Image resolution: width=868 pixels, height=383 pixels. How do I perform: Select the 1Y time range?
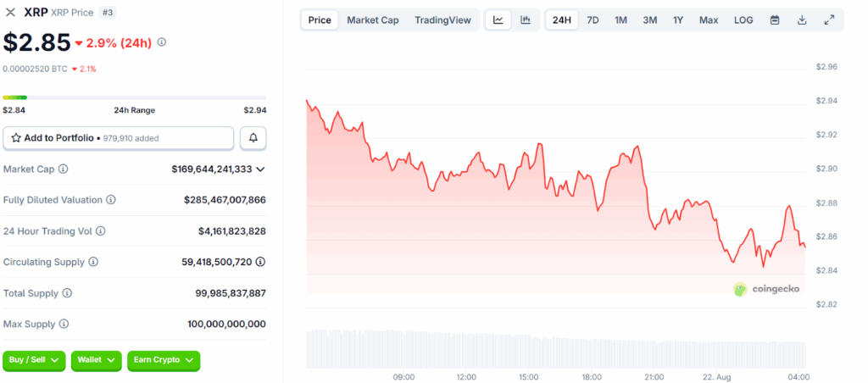click(677, 20)
